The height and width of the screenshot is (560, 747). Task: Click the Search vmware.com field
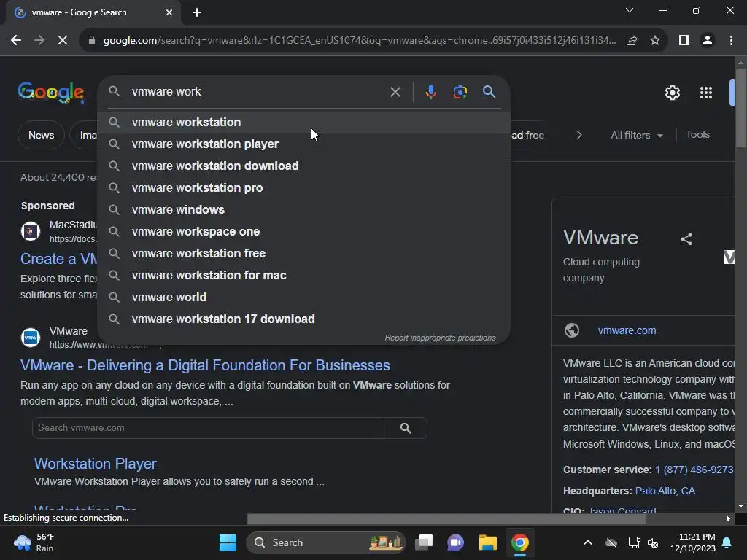(x=208, y=427)
